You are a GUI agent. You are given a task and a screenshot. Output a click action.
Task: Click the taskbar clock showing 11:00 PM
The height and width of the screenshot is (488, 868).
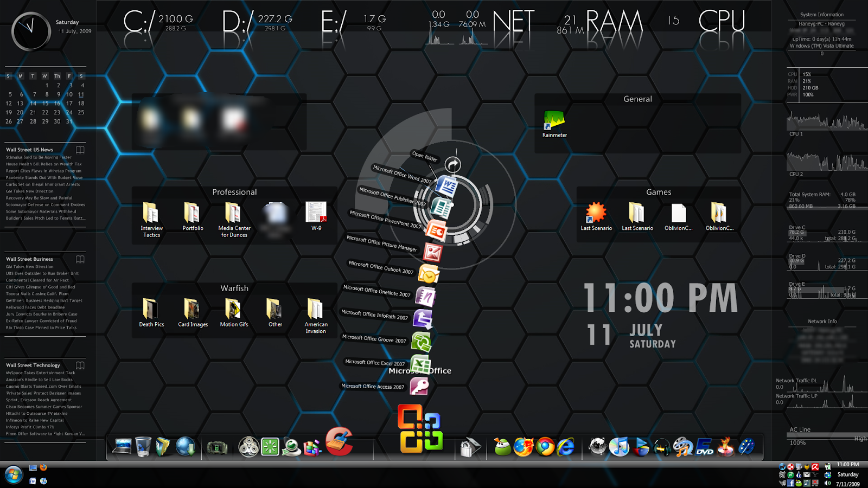pos(847,465)
